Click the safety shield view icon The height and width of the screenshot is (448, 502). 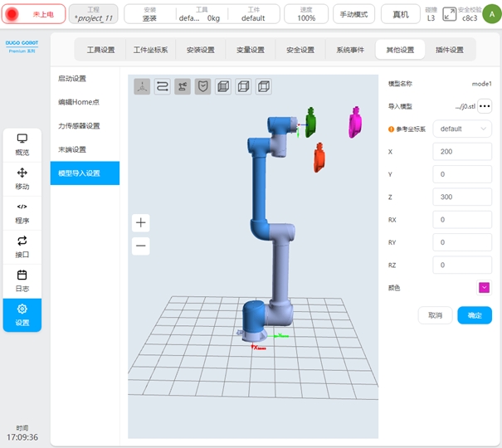click(x=203, y=85)
